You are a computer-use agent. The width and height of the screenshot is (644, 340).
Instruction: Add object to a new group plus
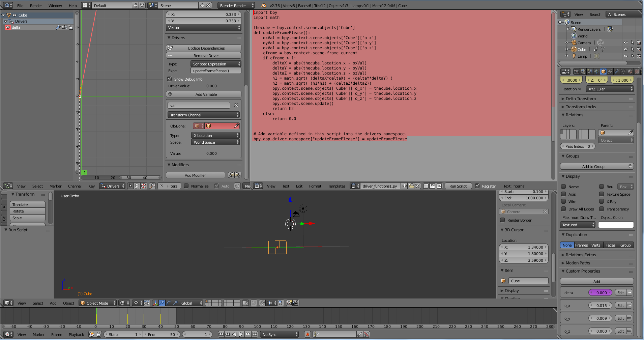(x=631, y=166)
